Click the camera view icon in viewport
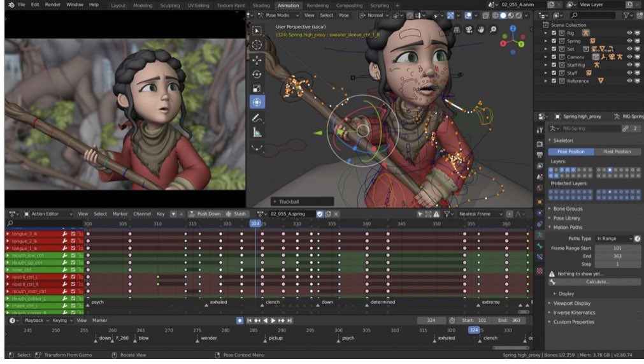This screenshot has width=644, height=364. coord(469,29)
